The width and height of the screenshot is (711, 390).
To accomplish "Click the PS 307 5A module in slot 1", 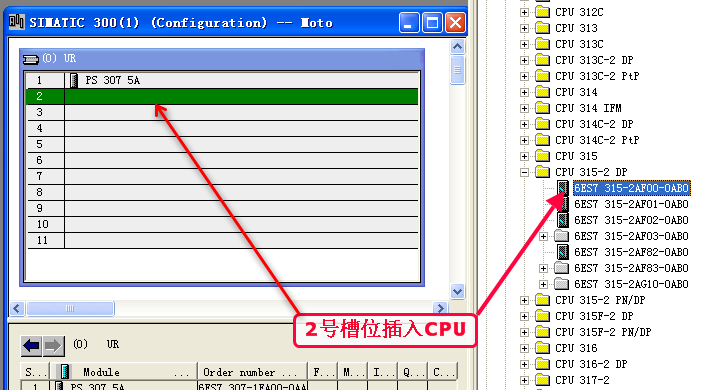I will [112, 80].
